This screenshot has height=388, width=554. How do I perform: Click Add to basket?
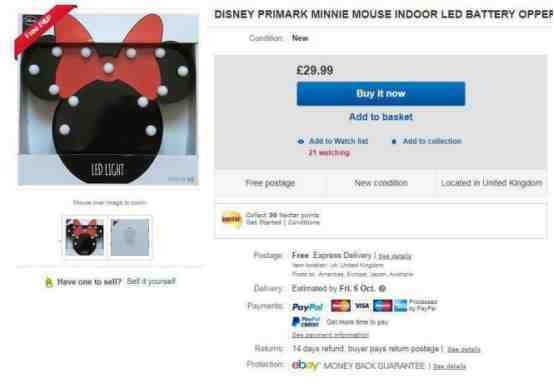click(x=381, y=117)
